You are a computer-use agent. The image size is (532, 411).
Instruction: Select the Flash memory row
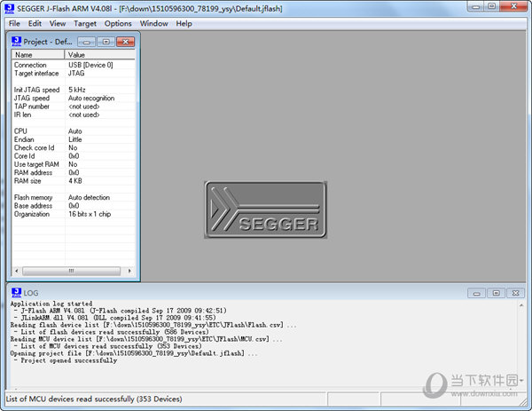pos(74,197)
